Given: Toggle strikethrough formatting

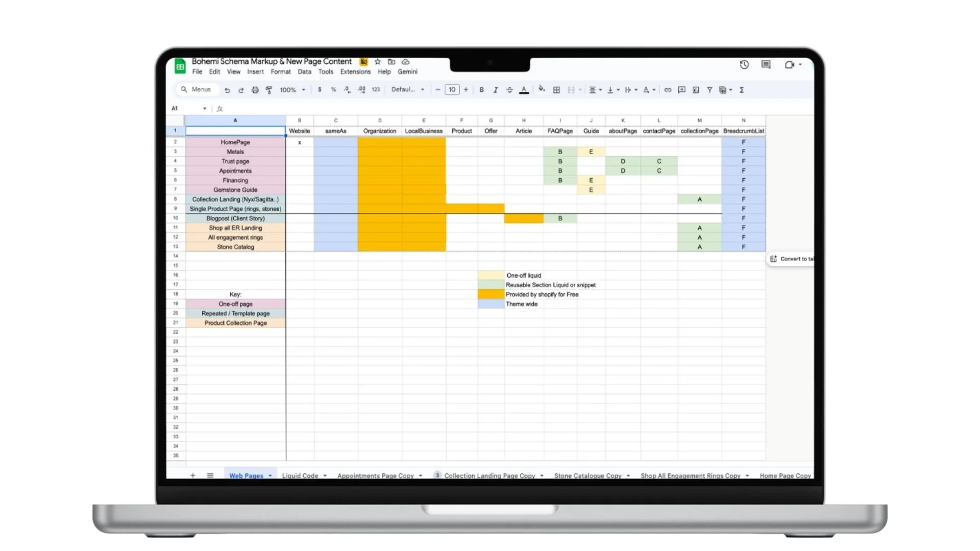Looking at the screenshot, I should pyautogui.click(x=509, y=89).
